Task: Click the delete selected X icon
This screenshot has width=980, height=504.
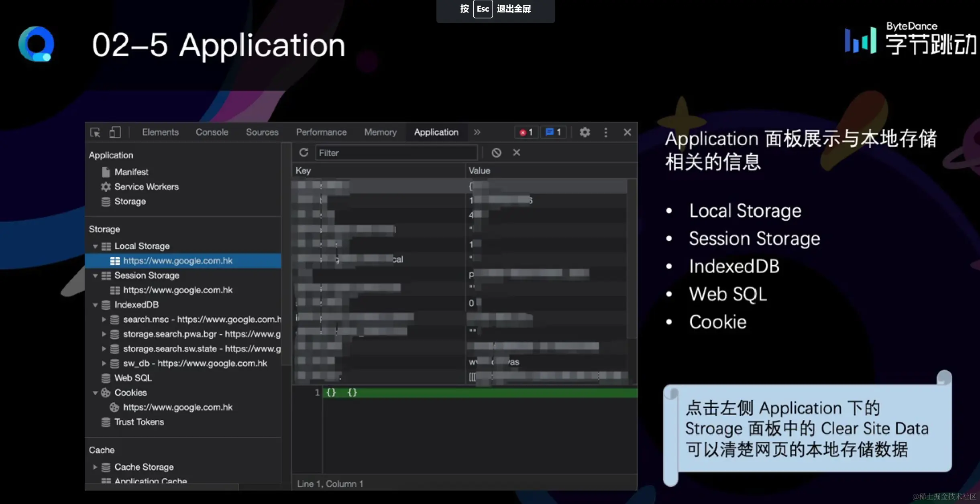Action: (x=516, y=152)
